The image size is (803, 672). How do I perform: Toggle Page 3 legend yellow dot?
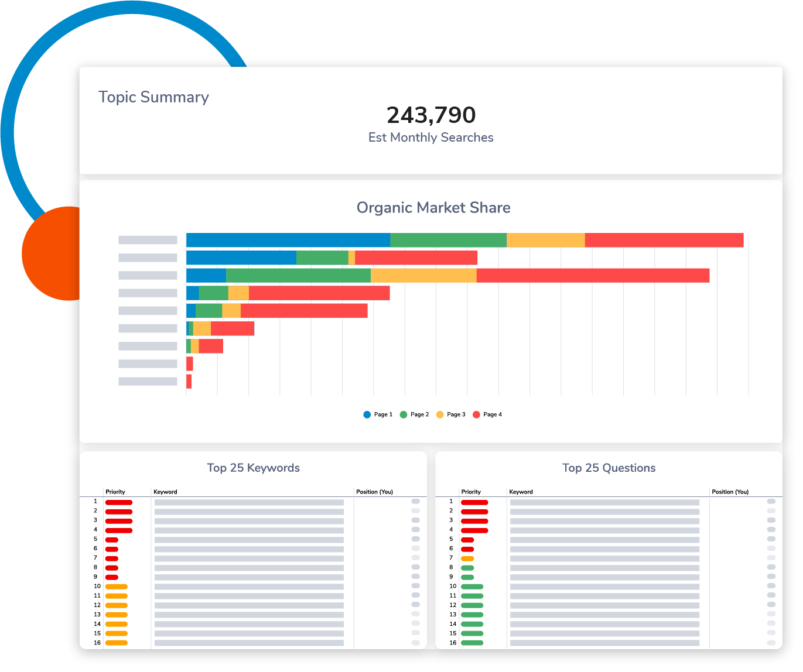[440, 414]
